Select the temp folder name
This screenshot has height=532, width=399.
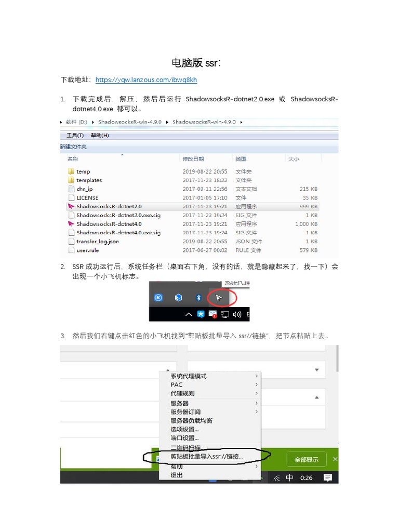[x=83, y=171]
